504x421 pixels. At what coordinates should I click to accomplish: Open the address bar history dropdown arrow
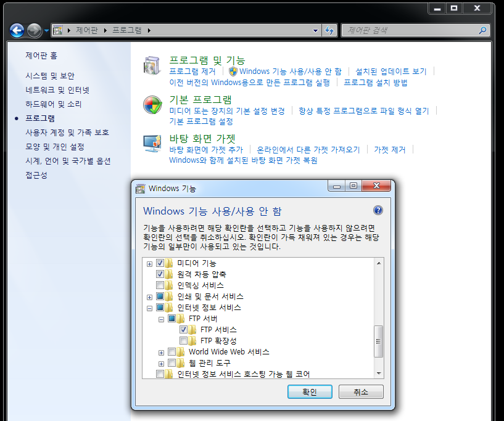coord(315,30)
